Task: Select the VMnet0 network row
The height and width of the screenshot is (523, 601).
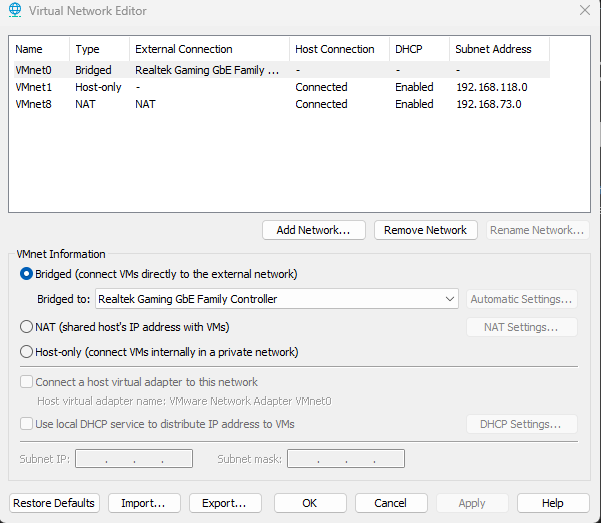Action: (282, 70)
